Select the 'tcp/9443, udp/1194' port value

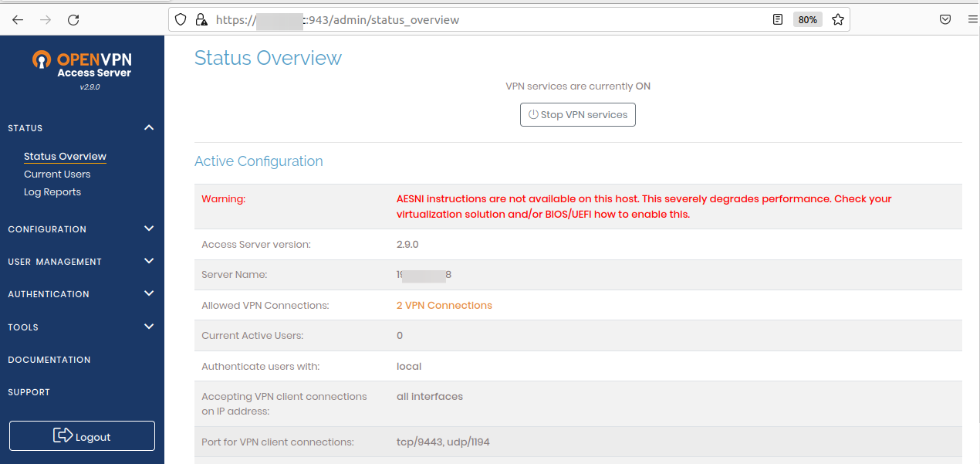443,442
